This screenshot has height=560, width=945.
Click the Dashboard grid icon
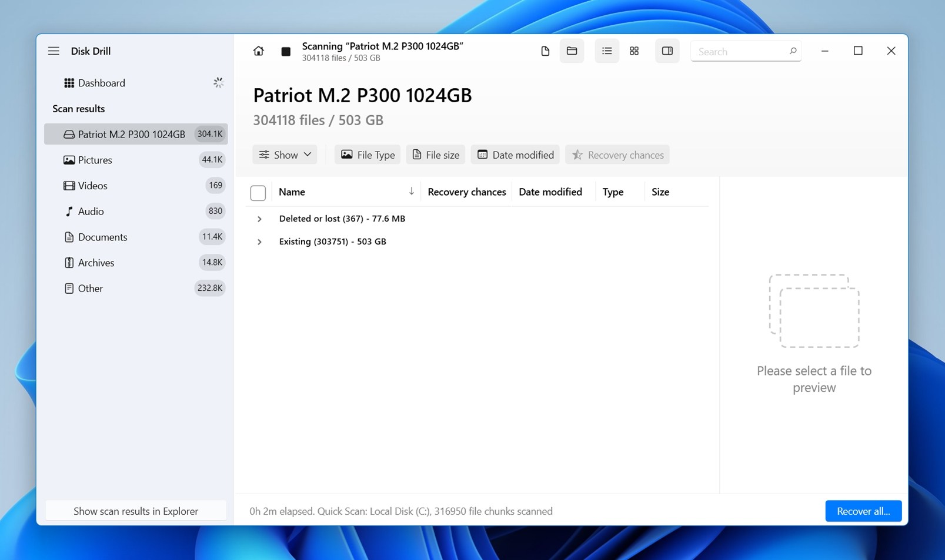(69, 83)
